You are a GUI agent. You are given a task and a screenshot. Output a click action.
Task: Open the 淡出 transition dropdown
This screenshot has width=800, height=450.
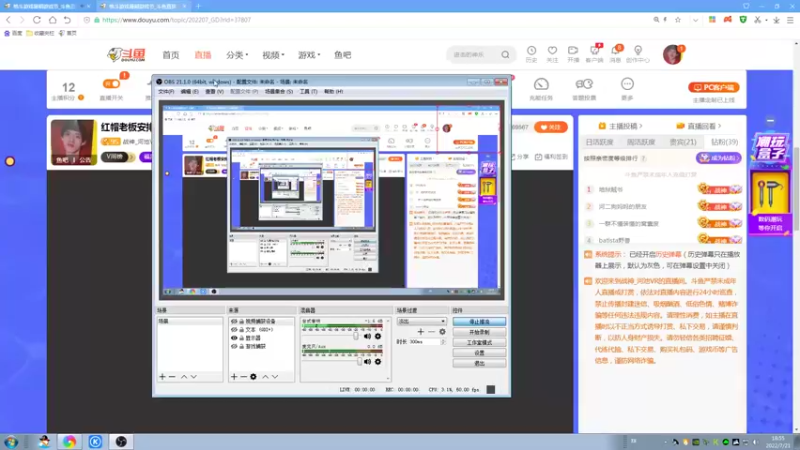click(x=421, y=321)
